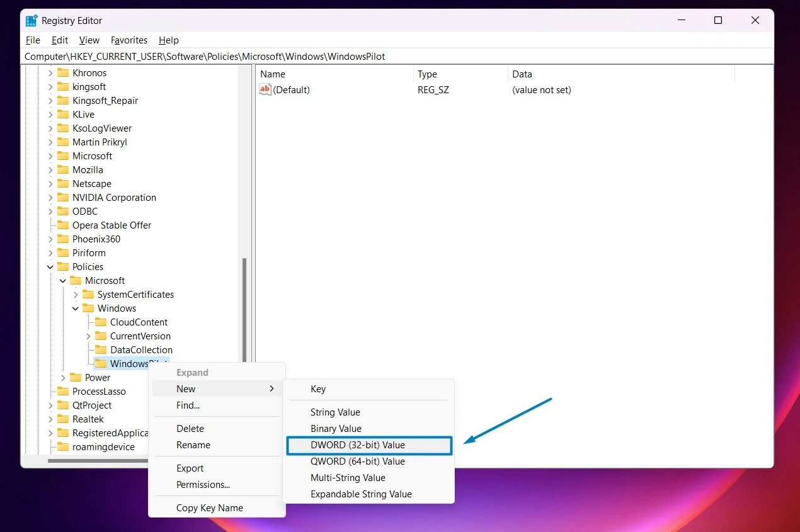
Task: Click the SystemCertificates folder icon
Action: coord(88,294)
